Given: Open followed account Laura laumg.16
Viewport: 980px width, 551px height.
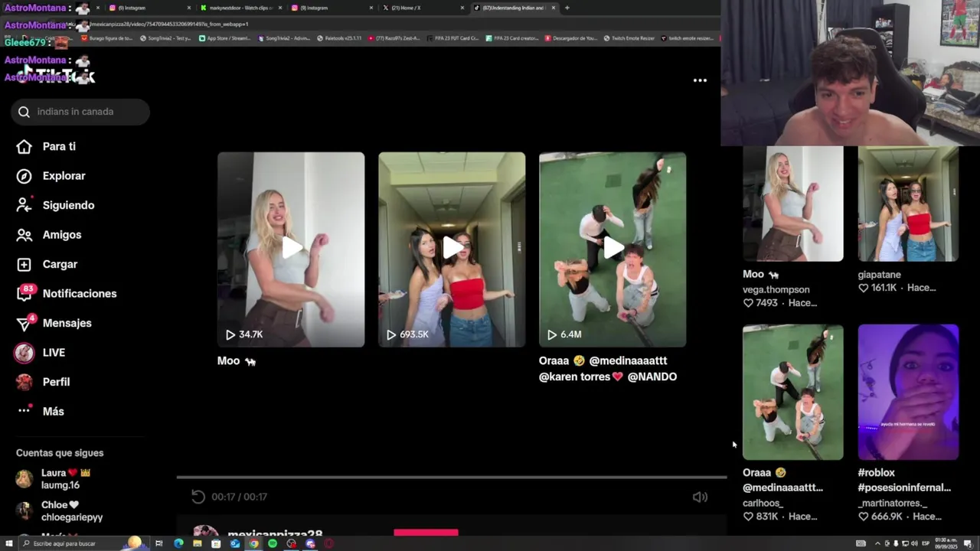Looking at the screenshot, I should click(61, 479).
